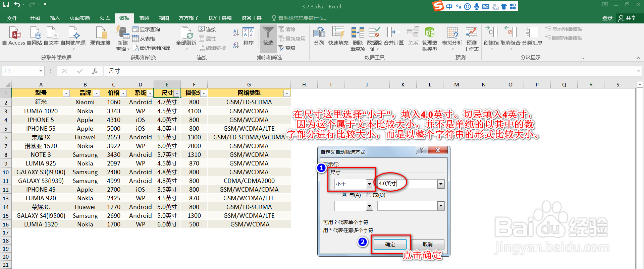Click 从表格 in ribbon
This screenshot has height=269, width=644.
(x=144, y=39)
